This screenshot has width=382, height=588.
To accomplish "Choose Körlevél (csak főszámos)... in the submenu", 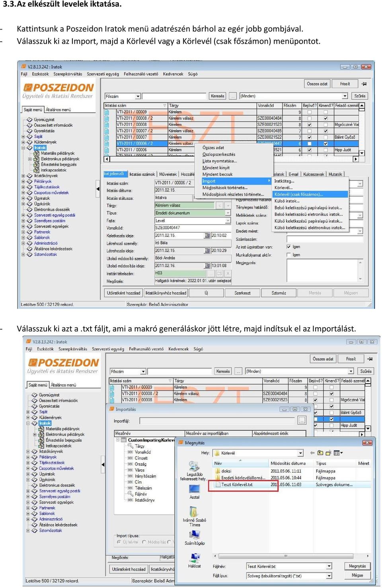I will pyautogui.click(x=310, y=194).
